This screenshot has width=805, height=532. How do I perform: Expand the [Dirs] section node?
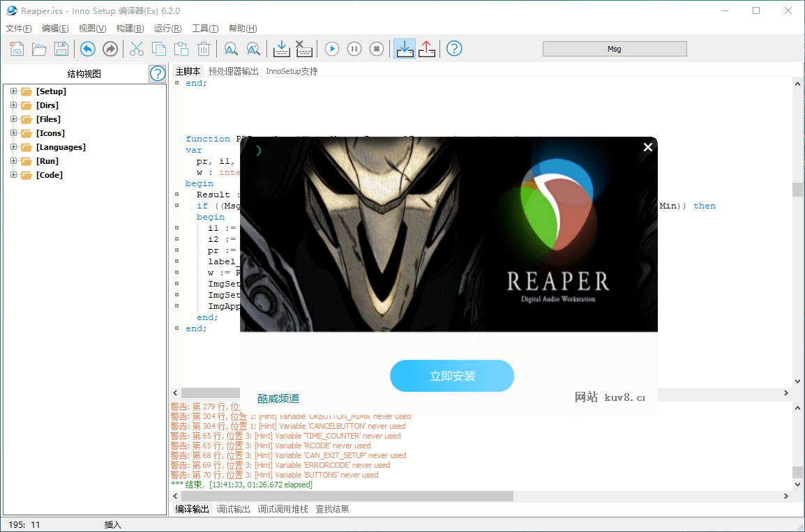coord(14,105)
